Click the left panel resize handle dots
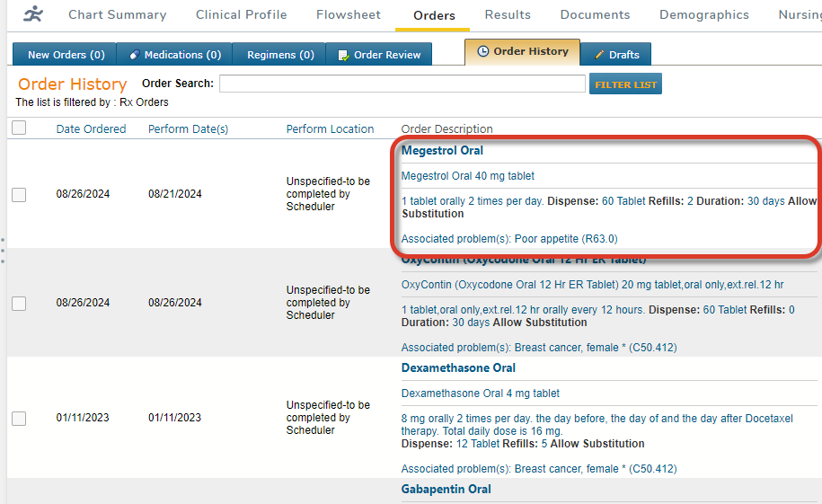Screen dimensions: 822x504 (x=3, y=251)
